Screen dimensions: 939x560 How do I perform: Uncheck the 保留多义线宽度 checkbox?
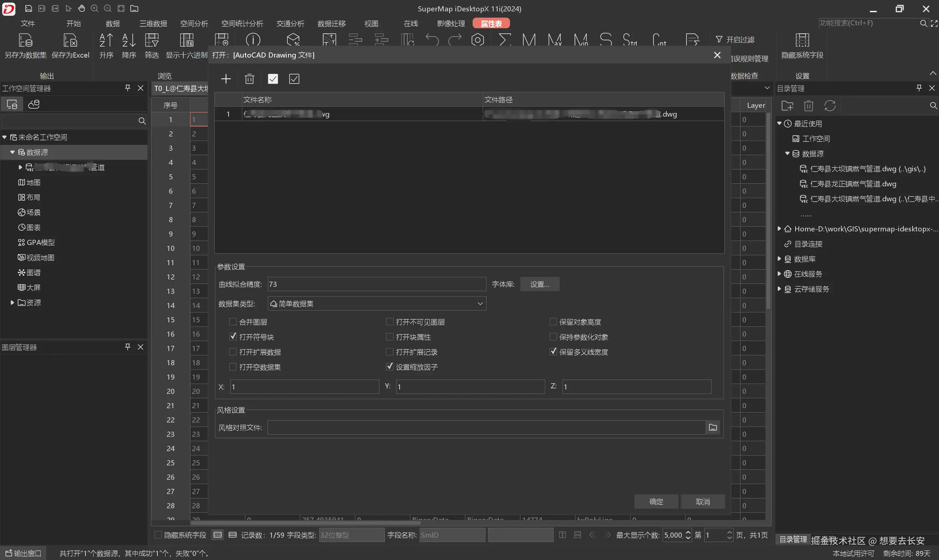click(553, 352)
